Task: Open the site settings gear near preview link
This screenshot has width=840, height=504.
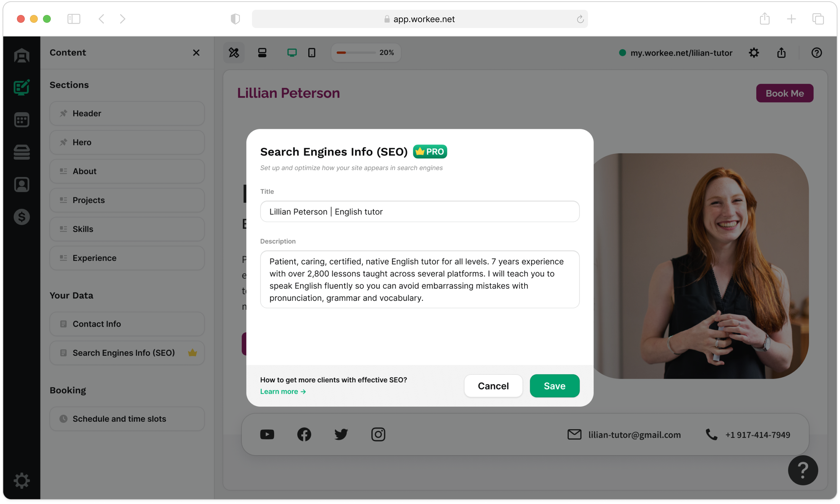Action: tap(754, 53)
